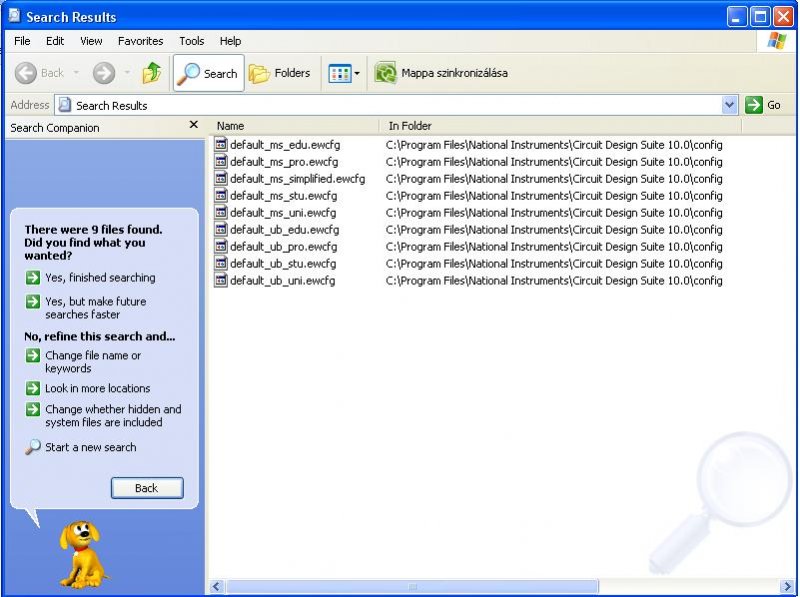The width and height of the screenshot is (800, 597).
Task: Click the default_ub_pro.ewcfg file name
Action: tap(284, 247)
